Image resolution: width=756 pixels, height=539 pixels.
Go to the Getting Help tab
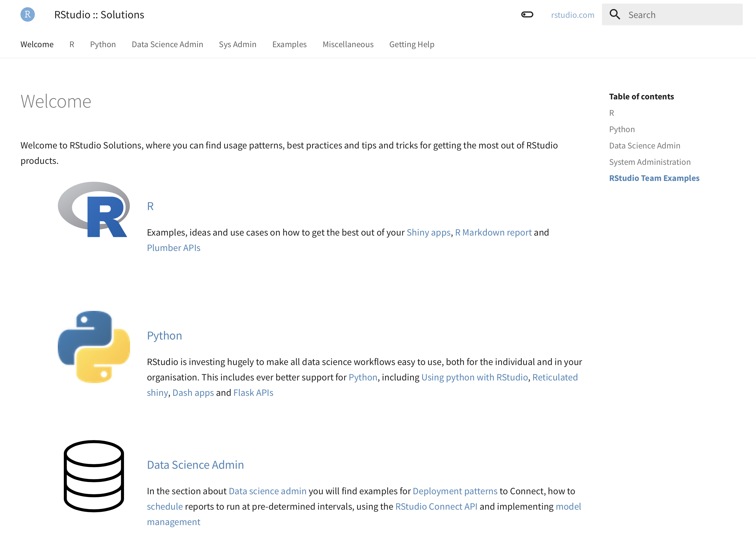pos(411,45)
